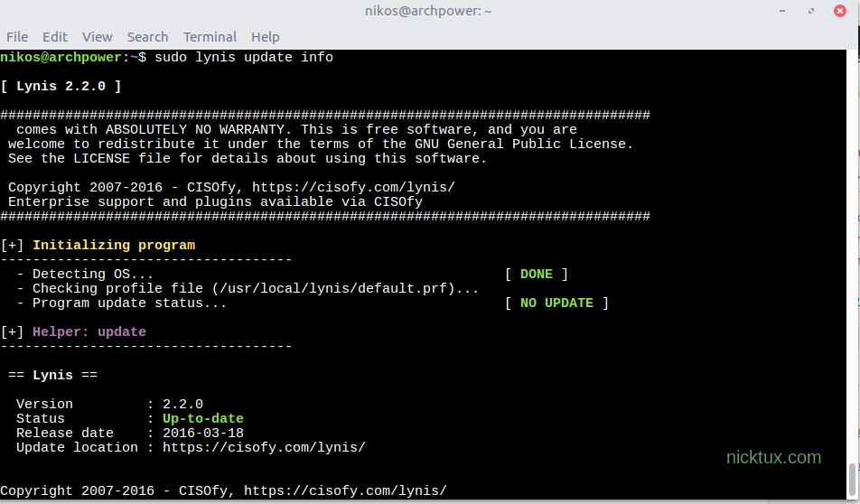Click the nicktux.com watermark text
The height and width of the screenshot is (504, 860).
click(773, 457)
